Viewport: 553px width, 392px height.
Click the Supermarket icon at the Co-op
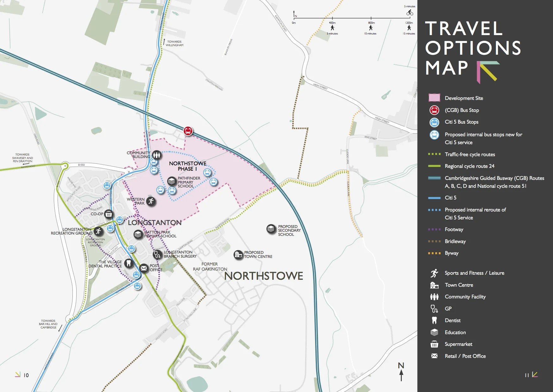pyautogui.click(x=109, y=214)
